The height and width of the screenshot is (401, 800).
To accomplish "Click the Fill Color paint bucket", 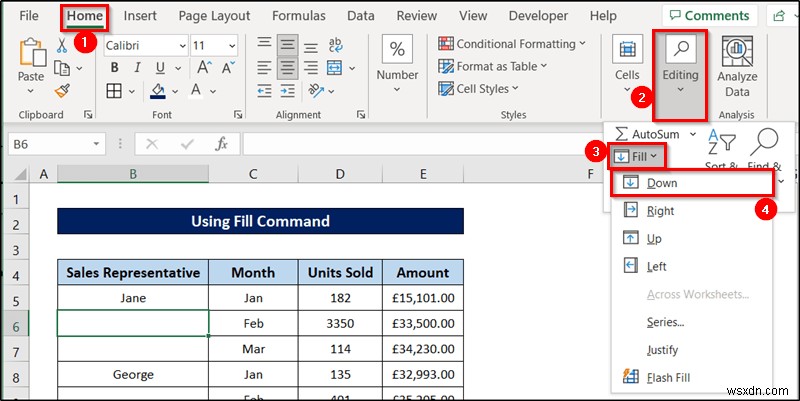I will click(x=157, y=91).
